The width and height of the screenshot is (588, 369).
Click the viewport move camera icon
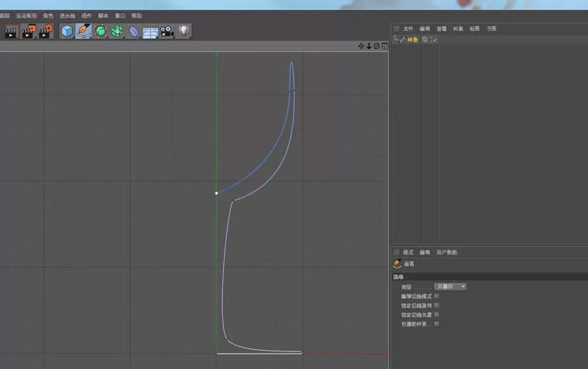361,46
